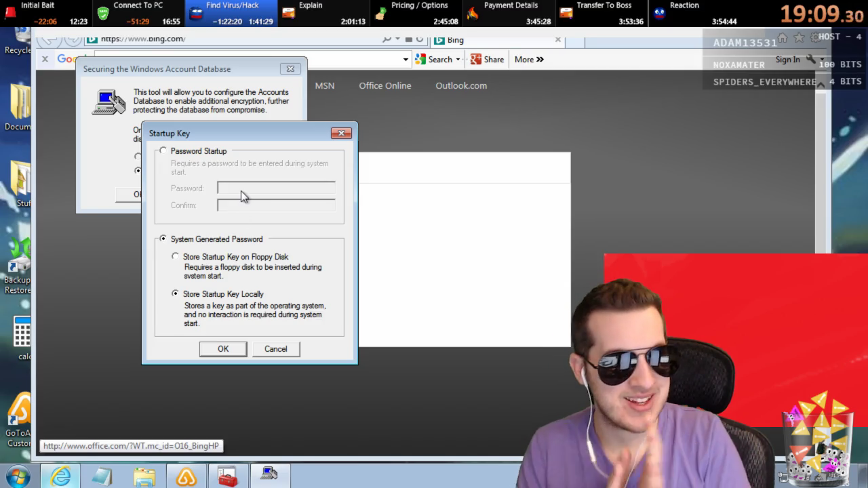This screenshot has height=488, width=868.
Task: Open the Office Online link
Action: click(385, 85)
